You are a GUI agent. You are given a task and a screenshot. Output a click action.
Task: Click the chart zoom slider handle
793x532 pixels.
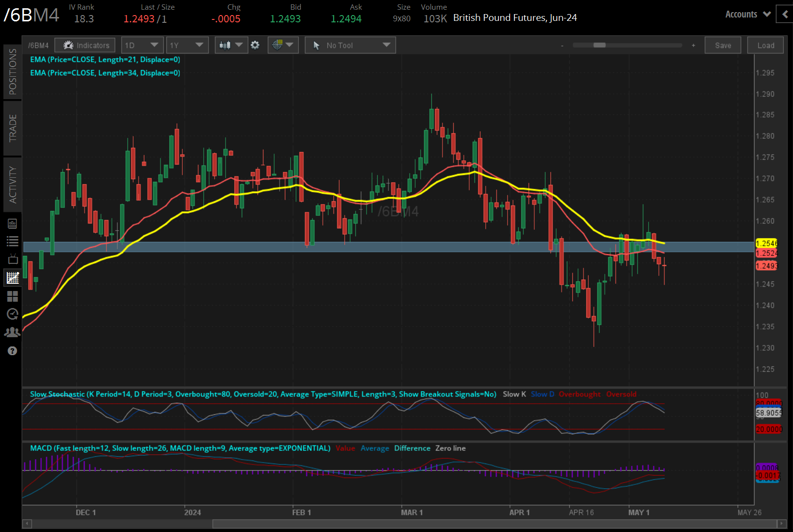click(599, 45)
